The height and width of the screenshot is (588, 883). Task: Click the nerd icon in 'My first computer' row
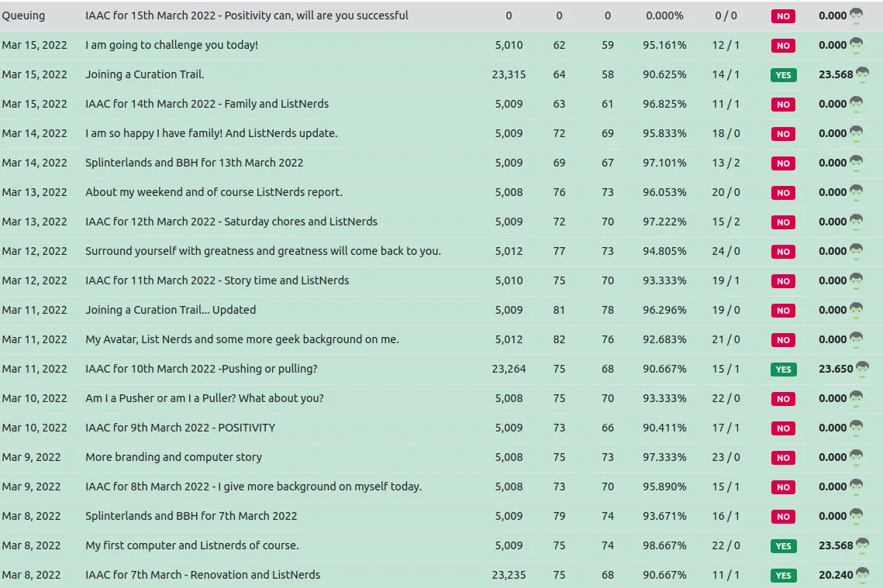click(862, 546)
